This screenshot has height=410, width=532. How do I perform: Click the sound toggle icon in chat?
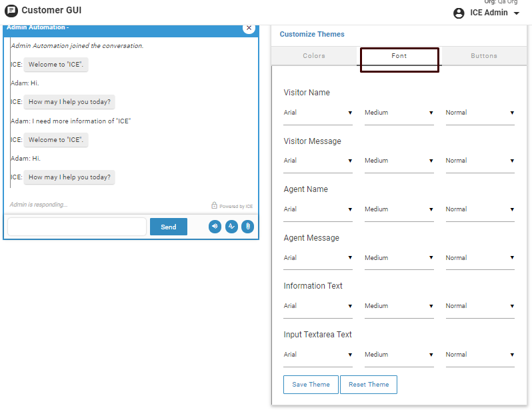[215, 227]
